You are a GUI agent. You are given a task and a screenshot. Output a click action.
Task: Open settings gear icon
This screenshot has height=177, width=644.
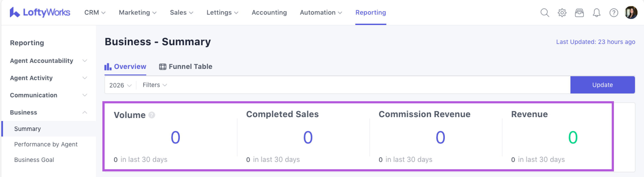click(562, 12)
